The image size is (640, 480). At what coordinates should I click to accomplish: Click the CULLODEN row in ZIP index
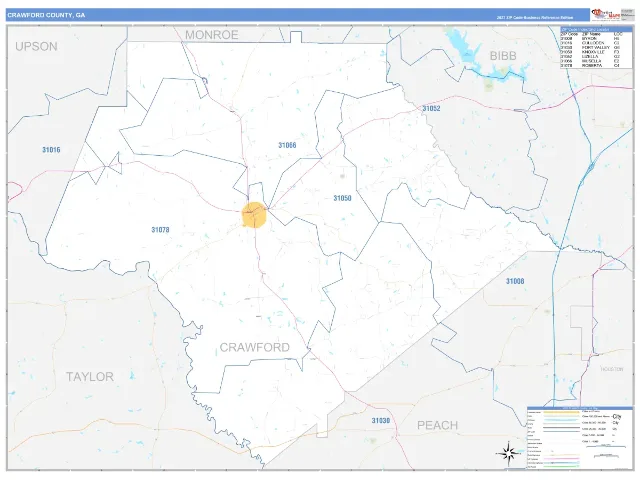[591, 43]
